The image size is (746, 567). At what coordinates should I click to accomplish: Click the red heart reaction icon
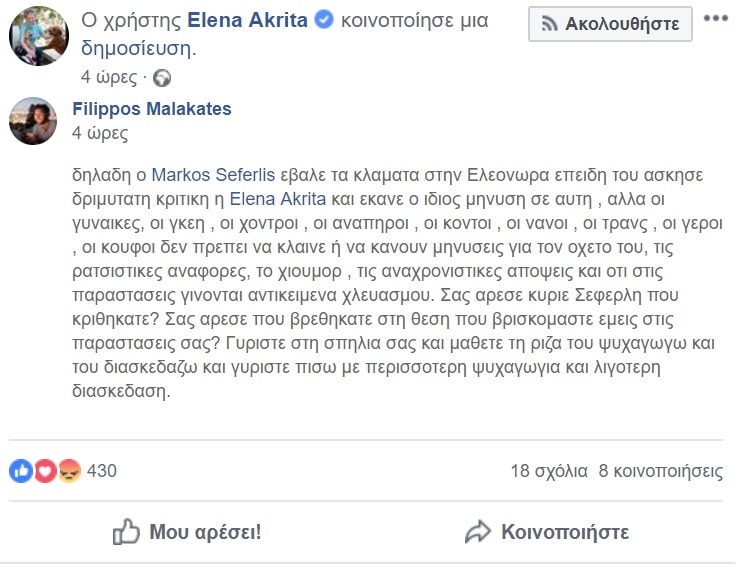tap(45, 470)
